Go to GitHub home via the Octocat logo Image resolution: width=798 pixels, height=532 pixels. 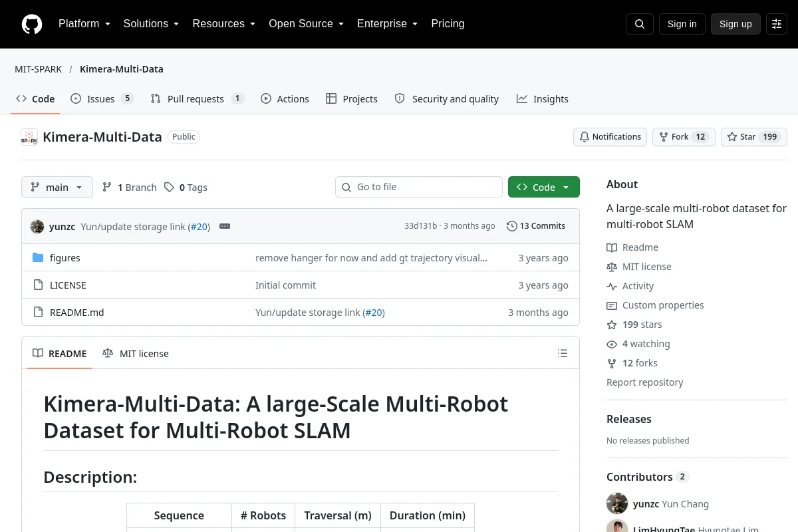click(x=32, y=24)
